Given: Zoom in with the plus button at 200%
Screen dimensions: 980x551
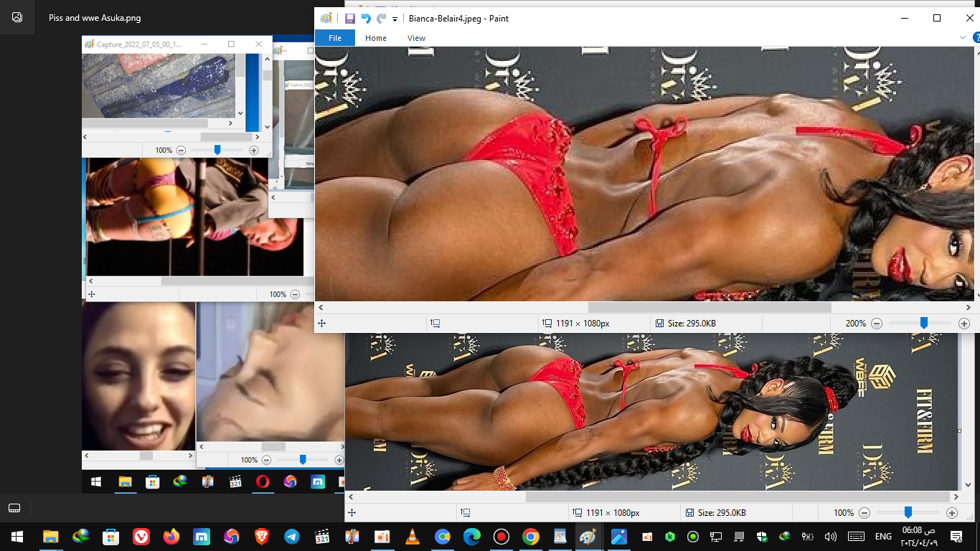Looking at the screenshot, I should click(x=964, y=324).
